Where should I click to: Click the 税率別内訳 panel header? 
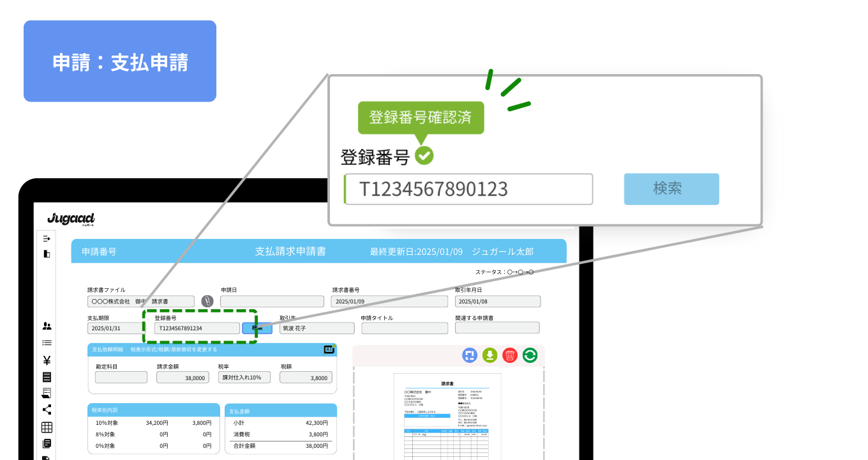153,410
